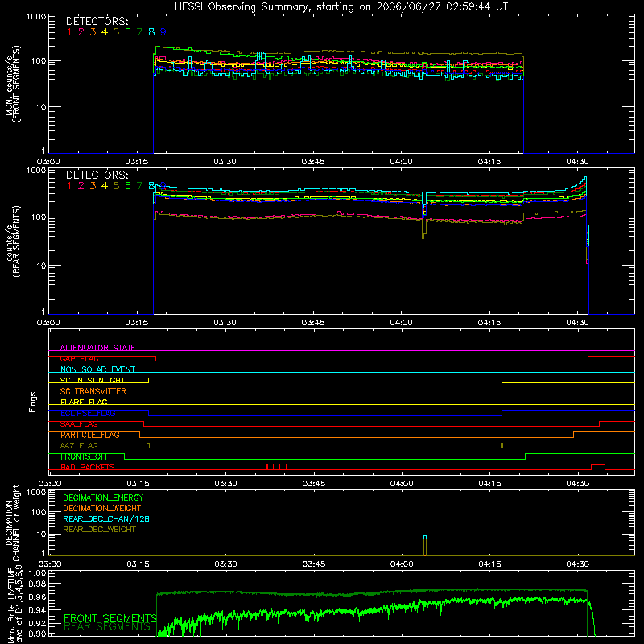Screen dimensions: 644x644
Task: Click the NON_SOLAR_EVENT flag label
Action: point(97,369)
